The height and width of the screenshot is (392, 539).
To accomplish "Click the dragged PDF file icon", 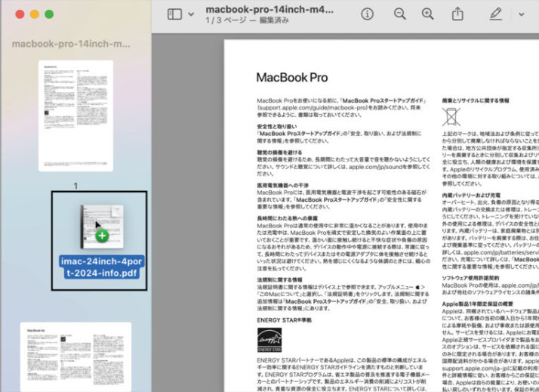I will pyautogui.click(x=102, y=227).
